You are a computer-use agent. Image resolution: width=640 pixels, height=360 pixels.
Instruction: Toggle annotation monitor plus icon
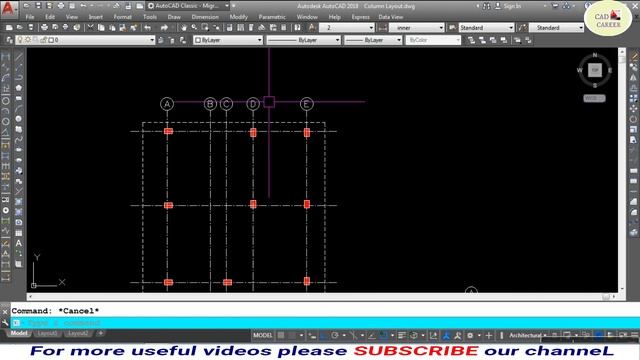pyautogui.click(x=489, y=336)
